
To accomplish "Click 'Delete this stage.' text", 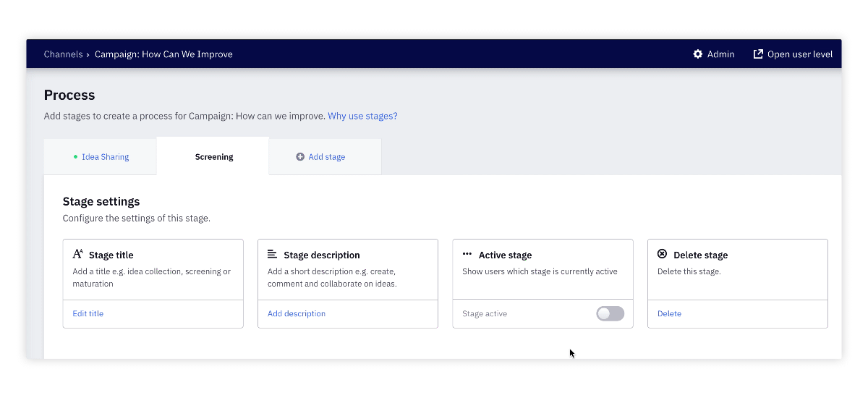I will (689, 271).
